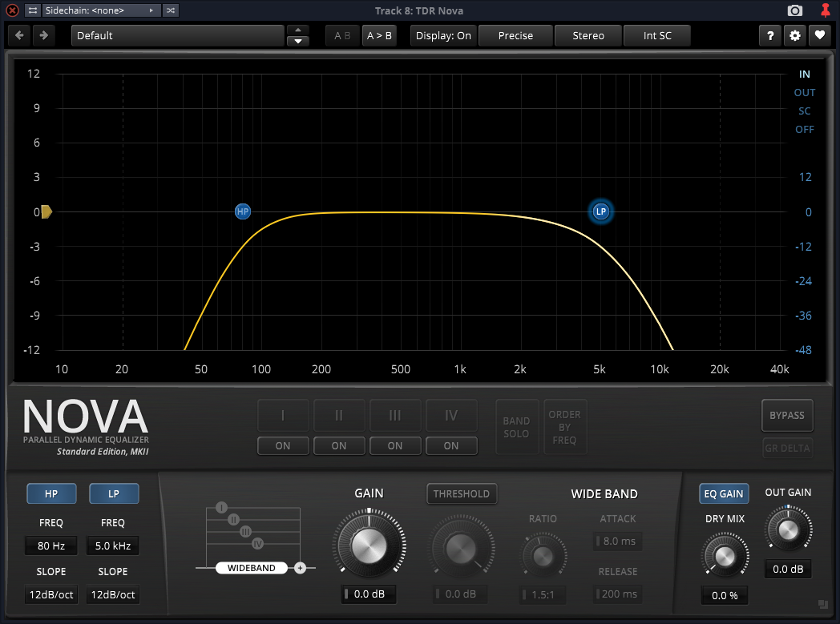
Task: Click the gain value 0.0 dB field
Action: pyautogui.click(x=370, y=594)
